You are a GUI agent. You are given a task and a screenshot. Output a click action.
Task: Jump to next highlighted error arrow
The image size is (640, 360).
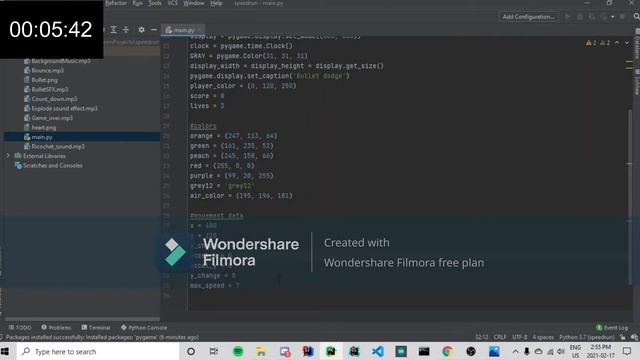[x=627, y=42]
